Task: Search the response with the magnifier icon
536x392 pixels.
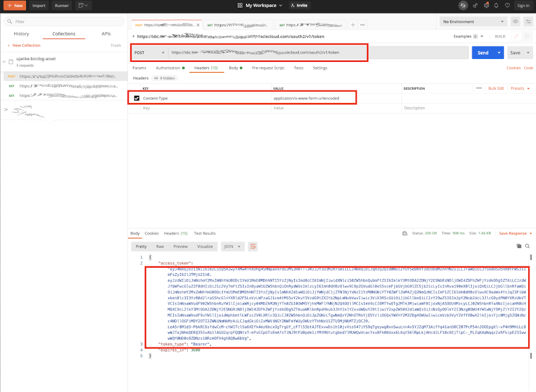Action: tap(528, 246)
